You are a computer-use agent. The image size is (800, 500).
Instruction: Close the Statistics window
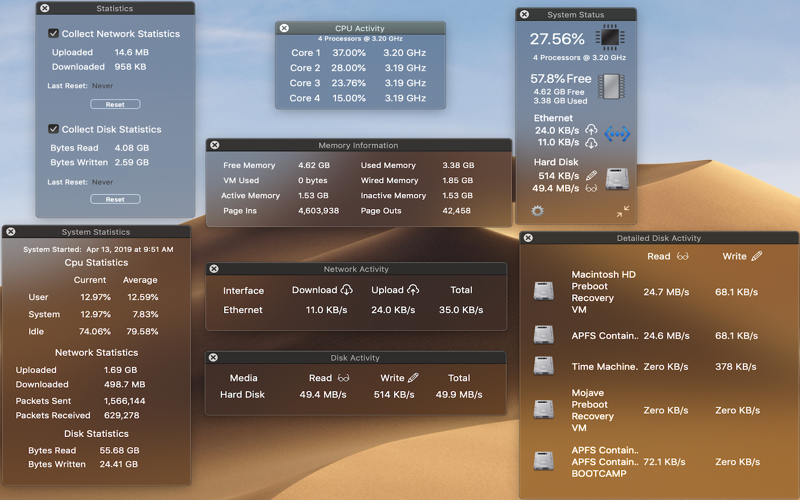point(45,8)
